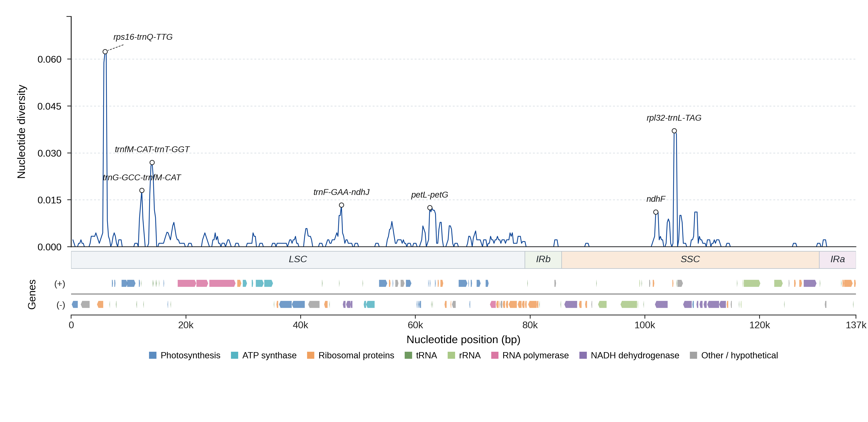Image resolution: width=868 pixels, height=422 pixels.
Task: Click the rpl32-trnL-TAG annotation label
Action: click(674, 118)
